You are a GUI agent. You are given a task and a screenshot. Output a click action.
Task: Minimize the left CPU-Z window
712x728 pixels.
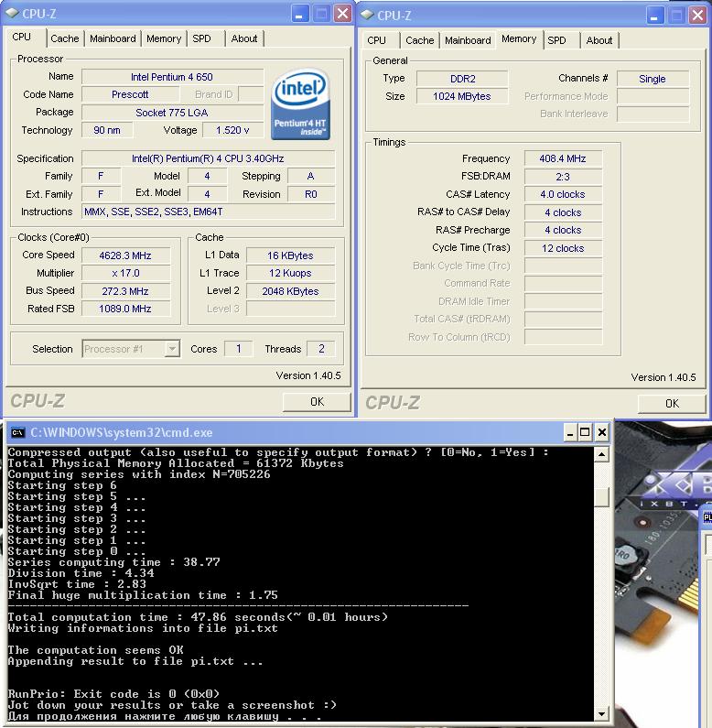point(299,14)
